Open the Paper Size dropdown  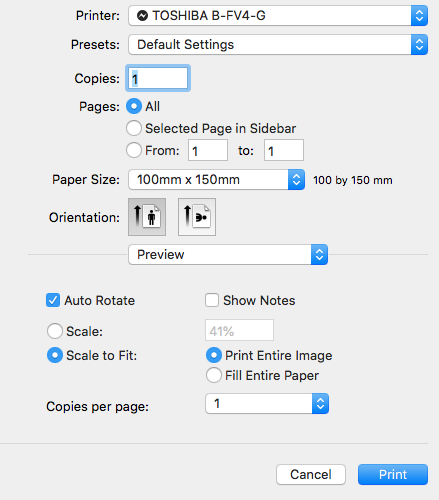[216, 180]
